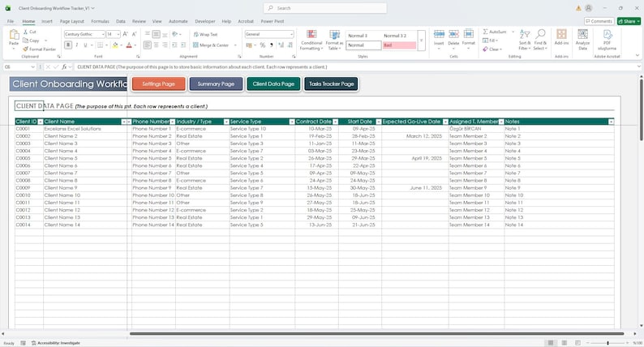Open the Tasks Tracker Page button

(331, 84)
